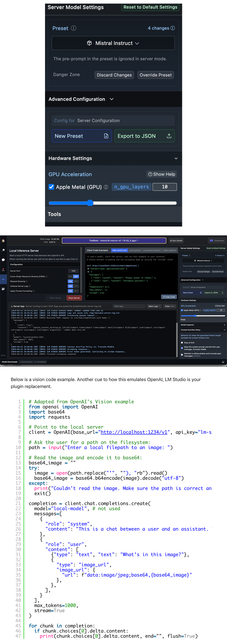Click the enlarged Export to JSON upload icon
227x644 pixels.
169,136
